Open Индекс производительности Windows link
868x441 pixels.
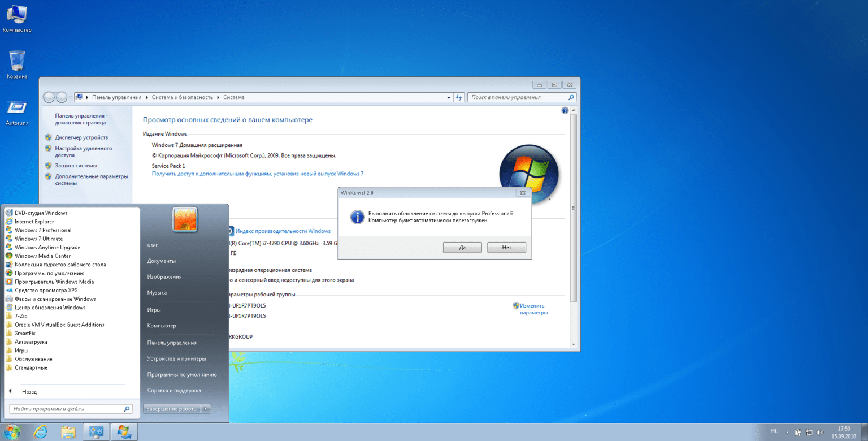point(283,231)
